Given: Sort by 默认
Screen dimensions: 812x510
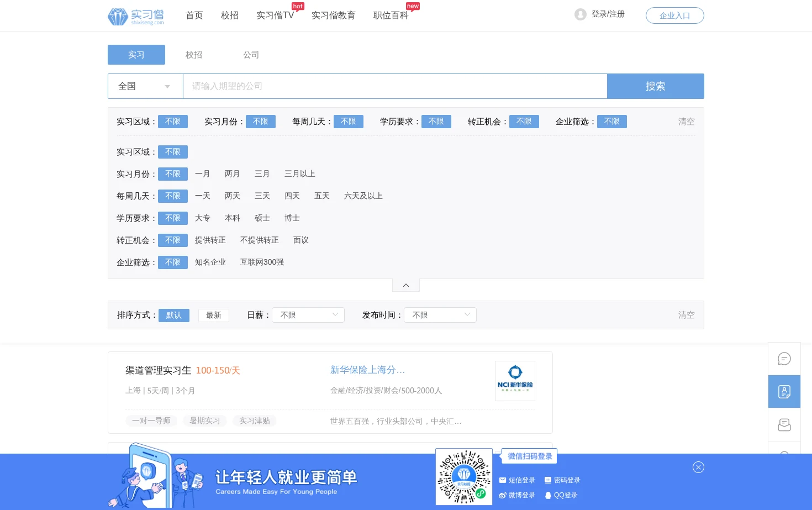Looking at the screenshot, I should 174,315.
